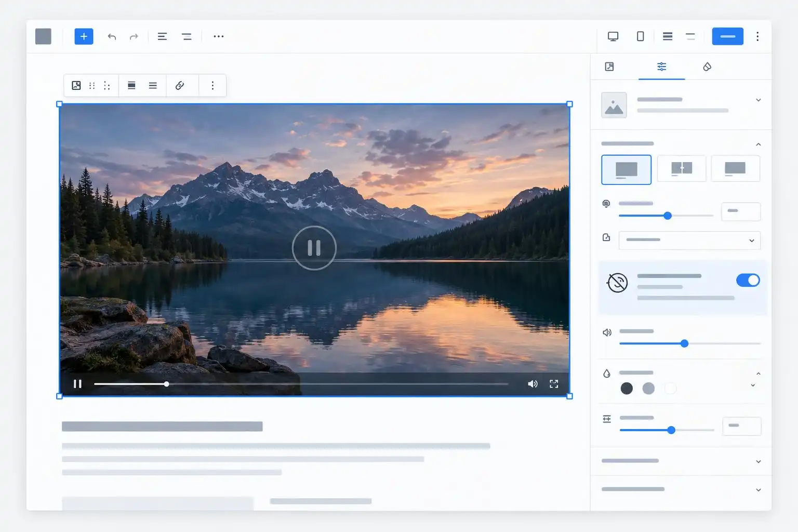The width and height of the screenshot is (798, 532).
Task: Undo the last change
Action: [x=112, y=36]
